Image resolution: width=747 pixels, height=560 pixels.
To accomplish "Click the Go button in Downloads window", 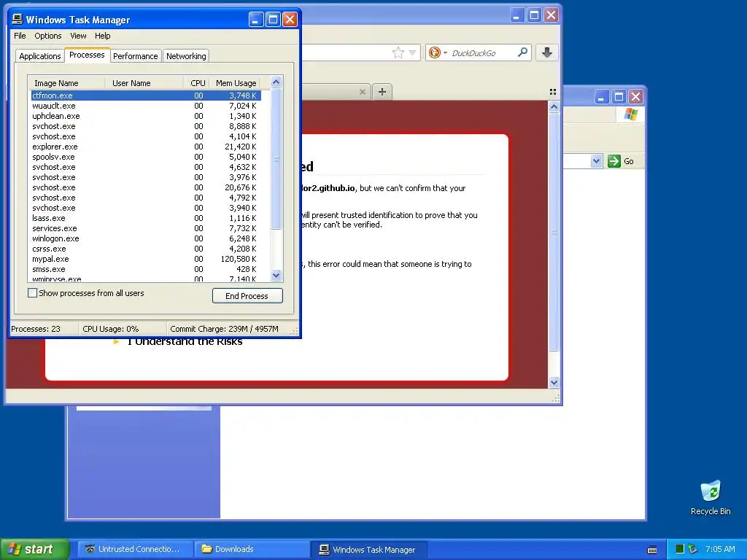I will [x=621, y=161].
